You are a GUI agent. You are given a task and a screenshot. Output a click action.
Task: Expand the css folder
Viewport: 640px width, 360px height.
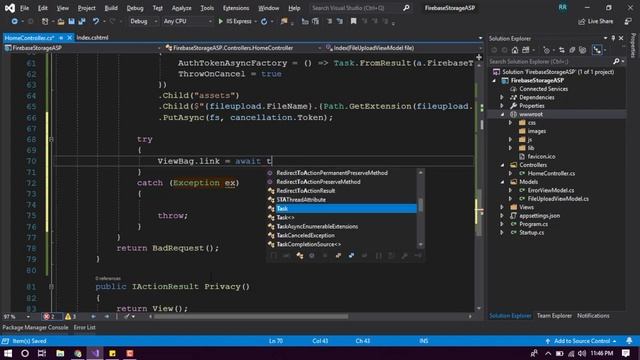pyautogui.click(x=510, y=122)
